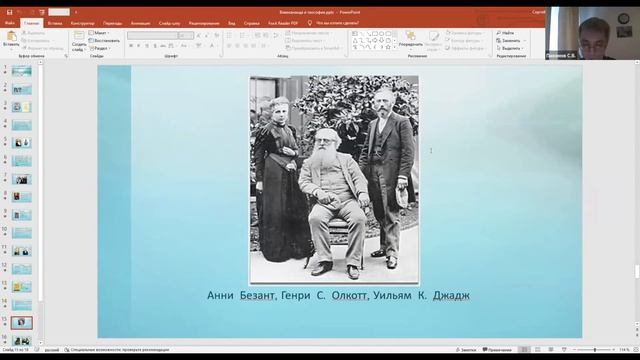Select the rectangle shape in shapes gallery
The width and height of the screenshot is (640, 360).
(375, 33)
